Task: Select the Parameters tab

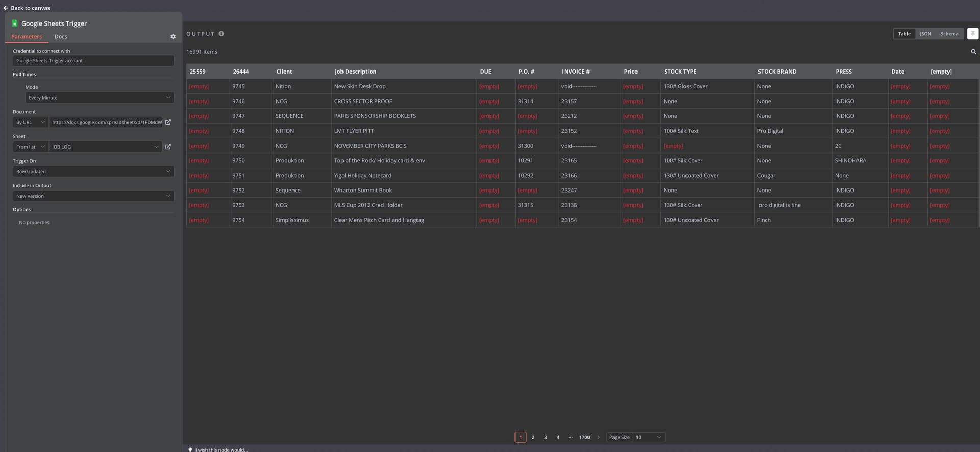Action: pos(27,37)
